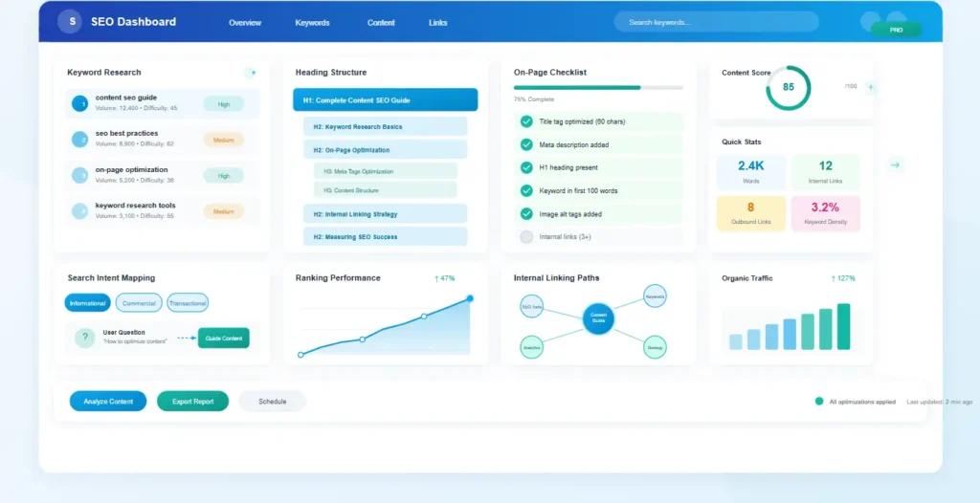980x503 pixels.
Task: Click the 3.2% Keyword Density stat tile
Action: pyautogui.click(x=826, y=213)
